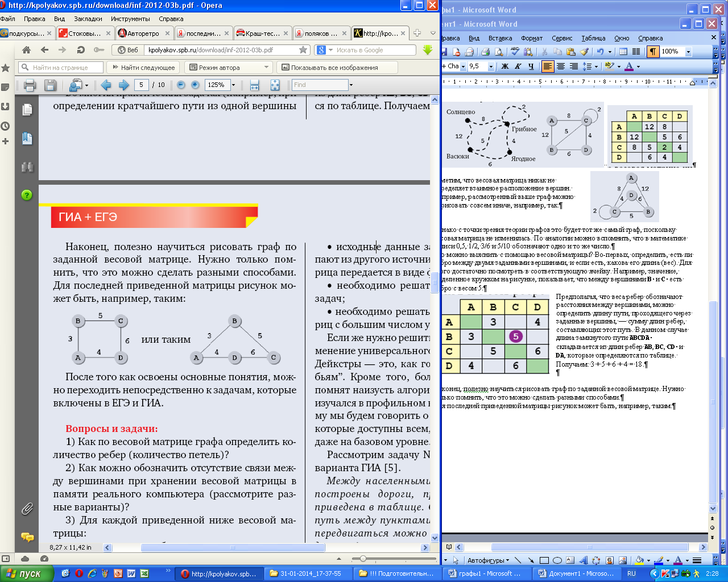
Task: Click the 'Найти следующее' button
Action: 143,68
